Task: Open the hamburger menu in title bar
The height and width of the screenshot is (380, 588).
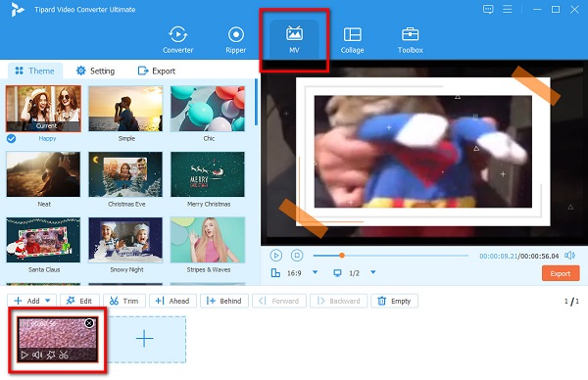Action: (508, 9)
